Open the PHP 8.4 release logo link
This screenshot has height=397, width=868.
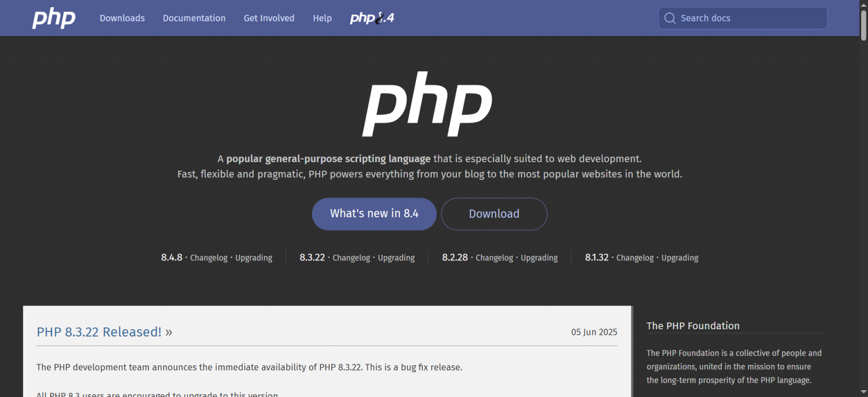(x=372, y=18)
